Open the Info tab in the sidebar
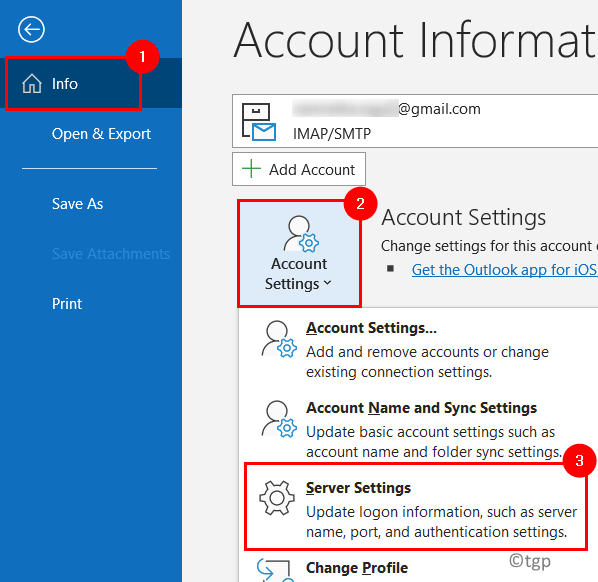The image size is (598, 582). click(x=91, y=84)
